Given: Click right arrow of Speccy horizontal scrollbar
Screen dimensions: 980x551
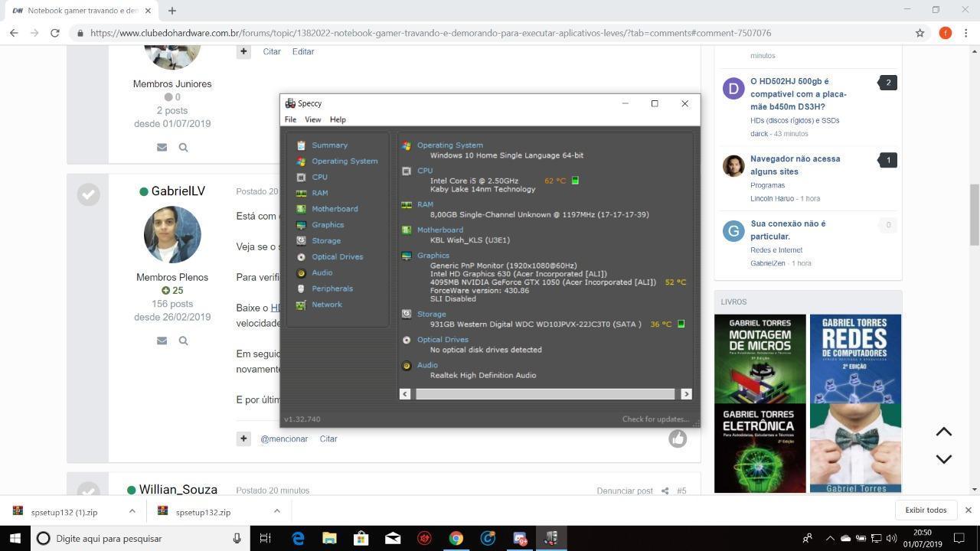Looking at the screenshot, I should pyautogui.click(x=686, y=394).
